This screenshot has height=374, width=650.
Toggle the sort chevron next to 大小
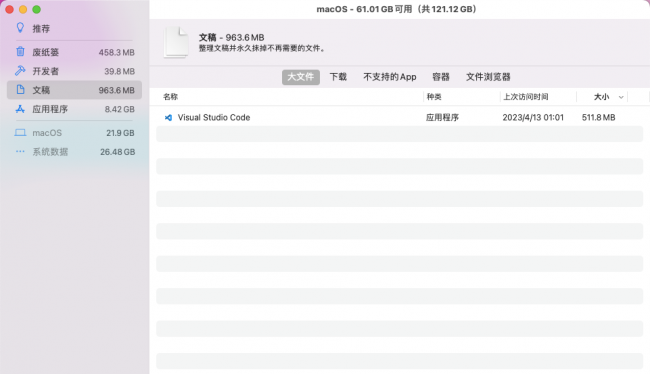(x=621, y=97)
